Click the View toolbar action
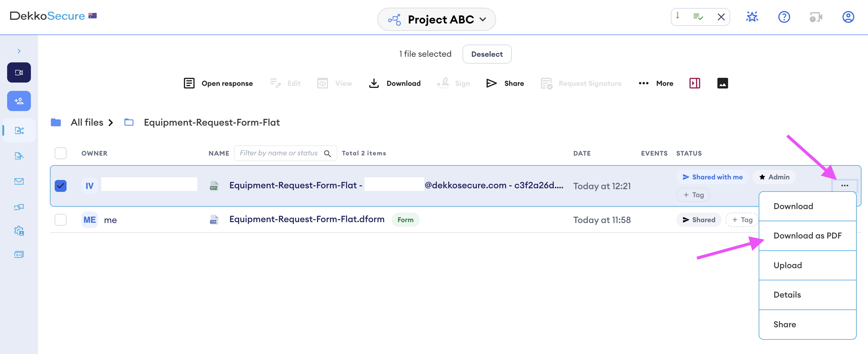Image resolution: width=868 pixels, height=354 pixels. 334,83
